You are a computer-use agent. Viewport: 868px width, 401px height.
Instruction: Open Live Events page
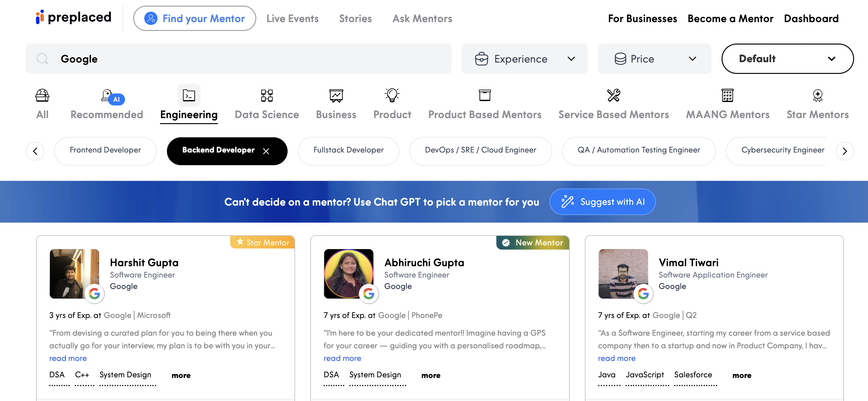[292, 19]
